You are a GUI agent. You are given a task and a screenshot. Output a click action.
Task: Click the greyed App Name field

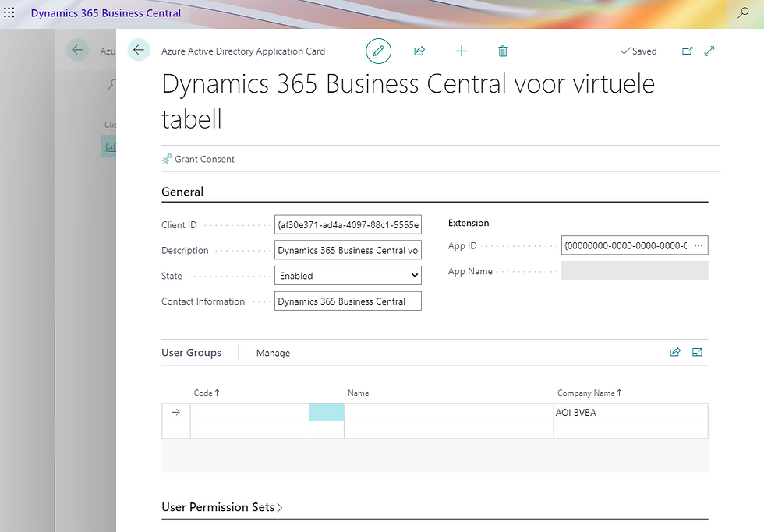coord(635,270)
